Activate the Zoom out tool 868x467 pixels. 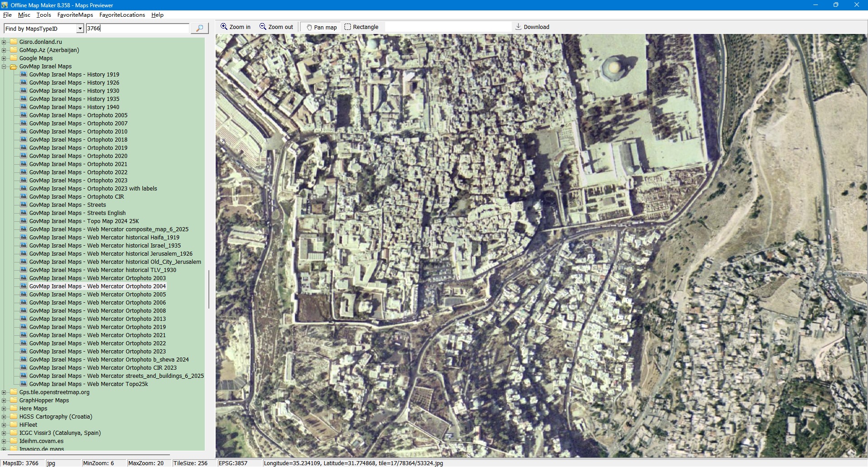[276, 27]
